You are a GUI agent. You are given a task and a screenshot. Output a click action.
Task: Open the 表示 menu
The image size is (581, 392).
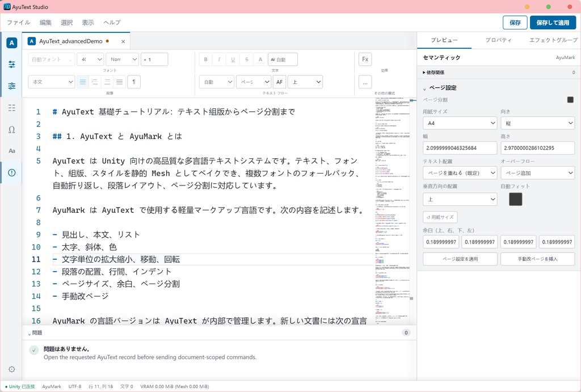point(88,23)
